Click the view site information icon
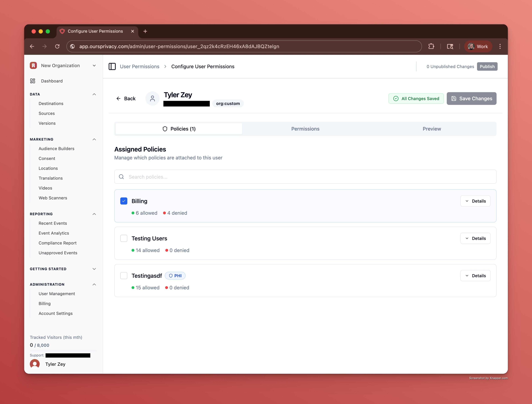 click(72, 46)
